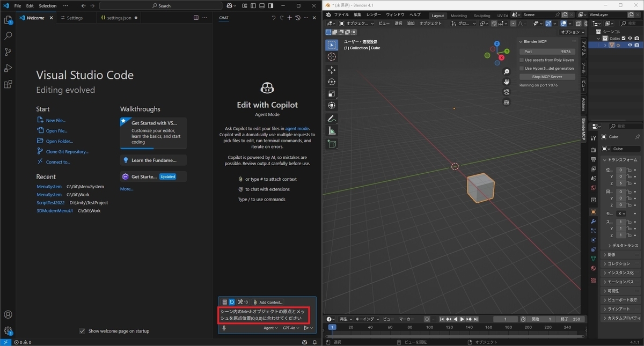Click the Port field showing 9876
Image resolution: width=644 pixels, height=346 pixels.
[x=547, y=51]
